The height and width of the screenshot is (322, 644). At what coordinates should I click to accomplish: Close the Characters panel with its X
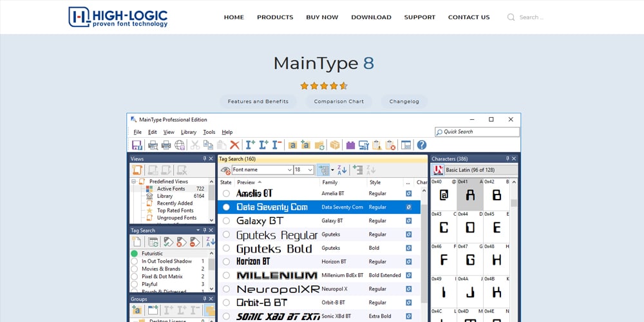point(513,158)
